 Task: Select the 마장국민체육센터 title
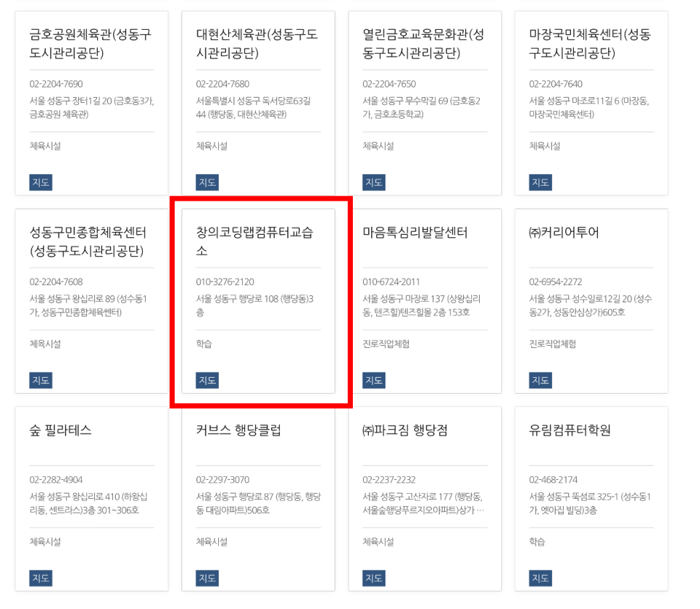pyautogui.click(x=590, y=43)
